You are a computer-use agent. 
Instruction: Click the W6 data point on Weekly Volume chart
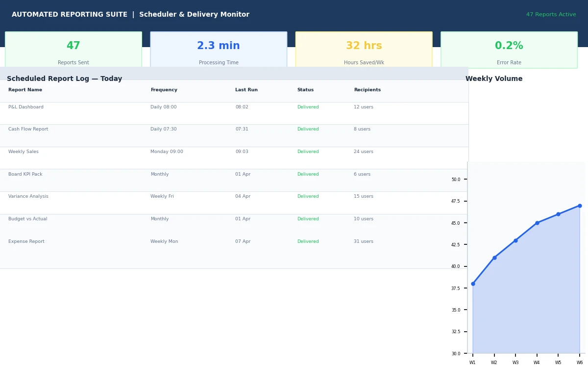(580, 206)
